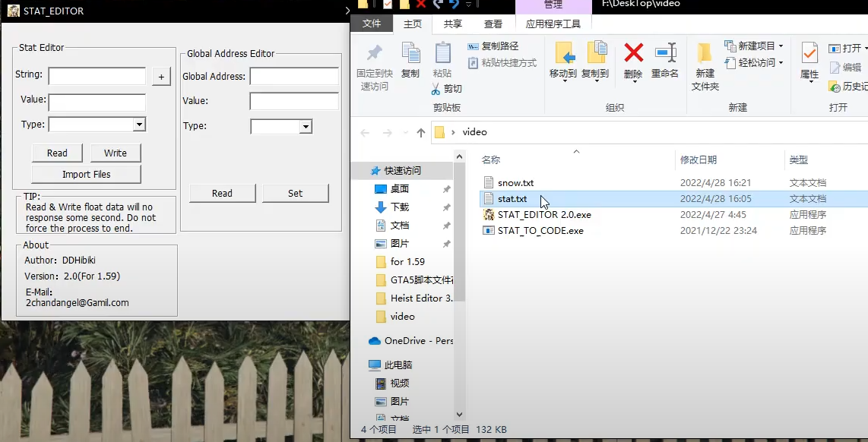Click the 重命名 rename icon
Viewport: 868px width, 442px height.
(x=665, y=52)
